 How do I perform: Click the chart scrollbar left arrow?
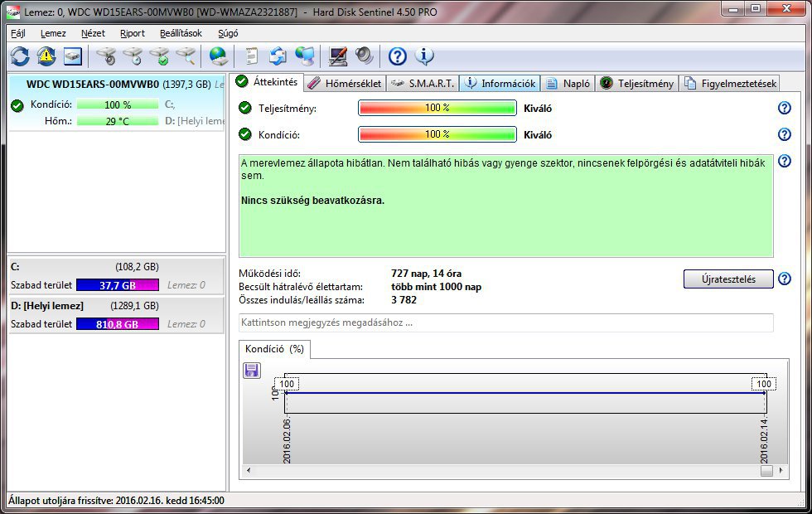(x=249, y=471)
